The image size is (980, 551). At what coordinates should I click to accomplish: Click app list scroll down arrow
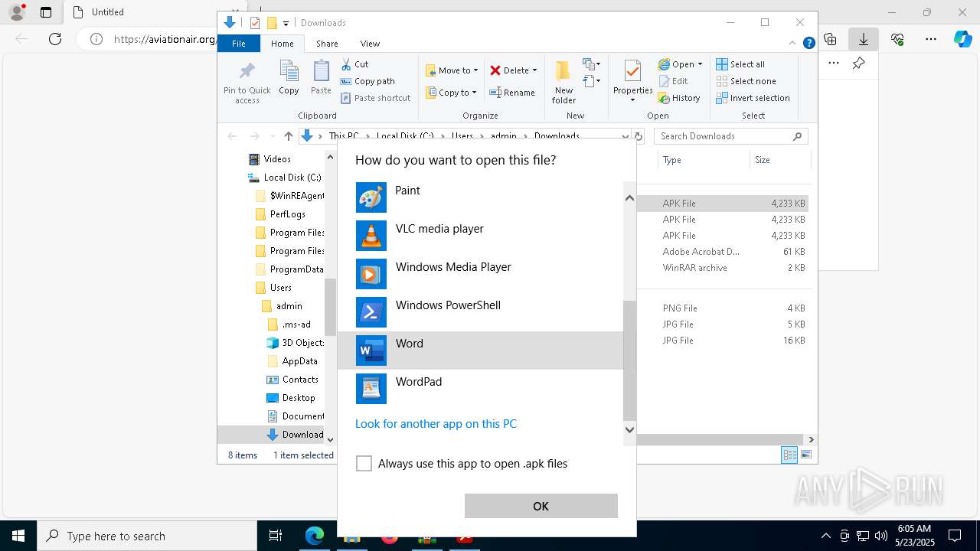pyautogui.click(x=629, y=429)
